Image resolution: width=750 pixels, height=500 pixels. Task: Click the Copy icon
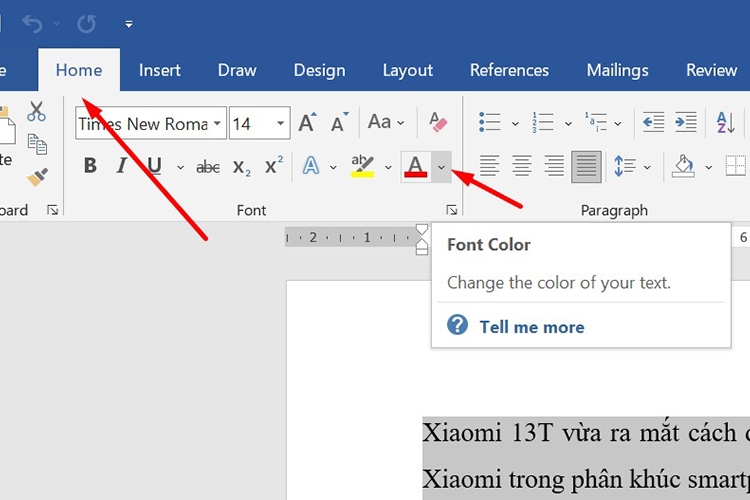click(x=37, y=144)
